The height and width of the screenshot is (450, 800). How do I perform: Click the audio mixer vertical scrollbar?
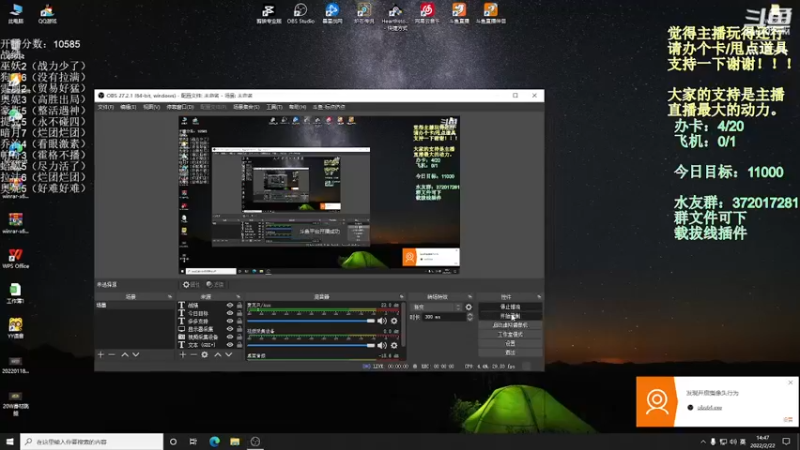404,327
